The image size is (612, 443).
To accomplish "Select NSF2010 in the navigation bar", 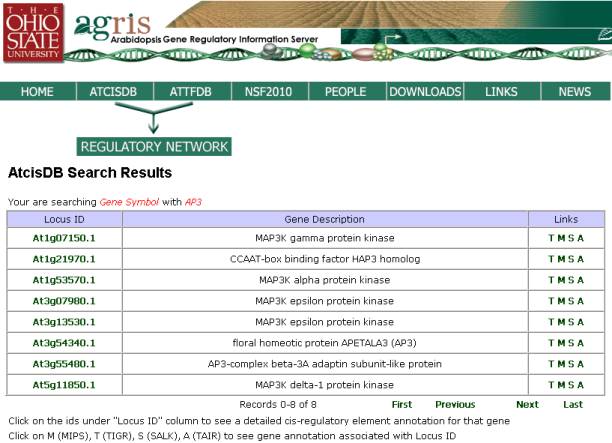I will coord(268,92).
